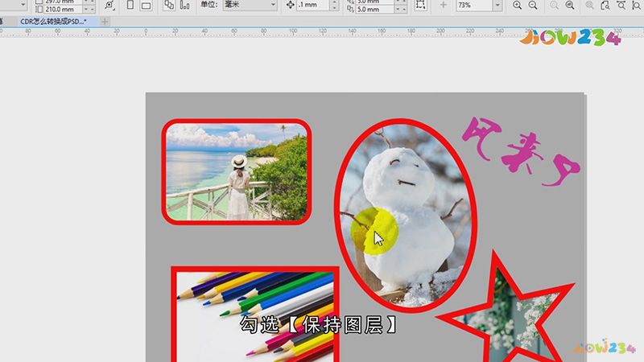Click the current page layout icon
This screenshot has width=644, height=362.
185,5
